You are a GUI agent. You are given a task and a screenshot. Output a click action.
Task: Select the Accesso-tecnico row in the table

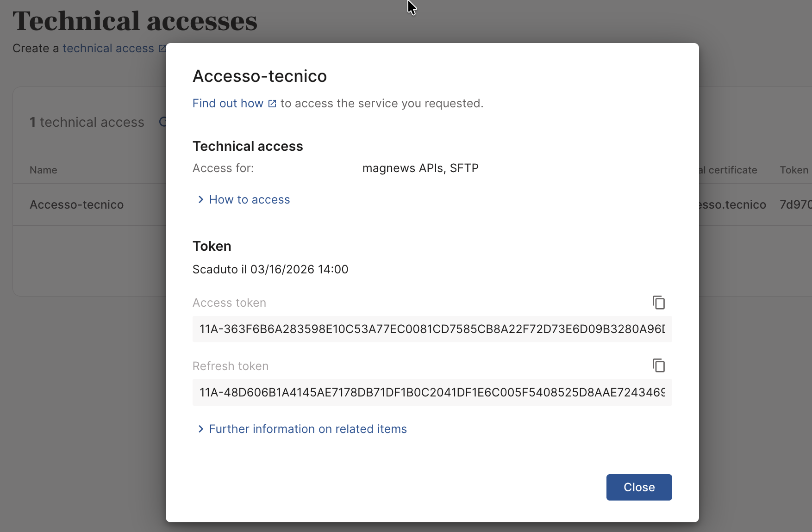click(x=77, y=204)
